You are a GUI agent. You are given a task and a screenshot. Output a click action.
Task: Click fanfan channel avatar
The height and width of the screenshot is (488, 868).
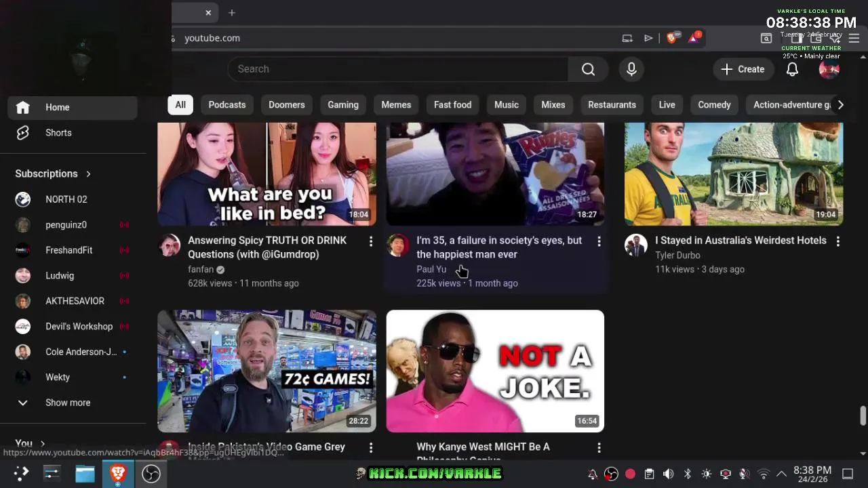(170, 245)
